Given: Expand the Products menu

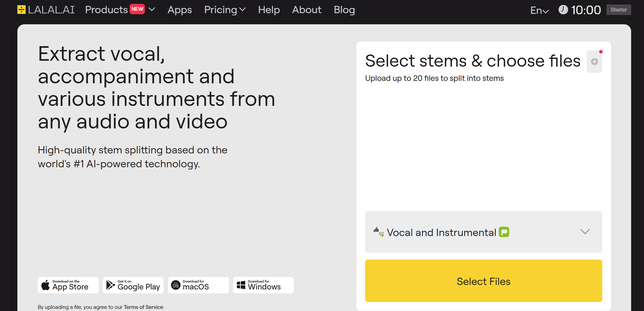Looking at the screenshot, I should coord(119,10).
